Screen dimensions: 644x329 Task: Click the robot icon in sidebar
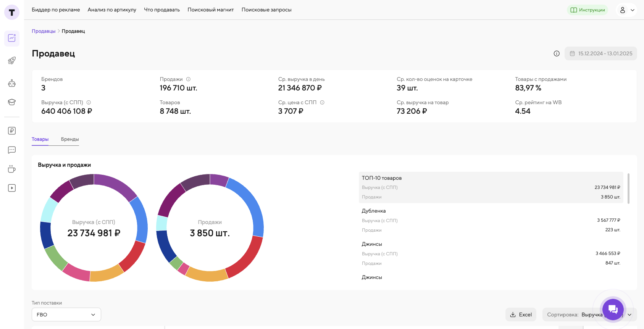pos(12,83)
